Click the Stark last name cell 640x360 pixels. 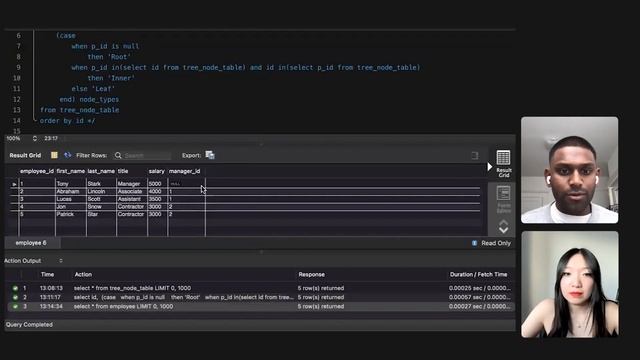(x=101, y=184)
